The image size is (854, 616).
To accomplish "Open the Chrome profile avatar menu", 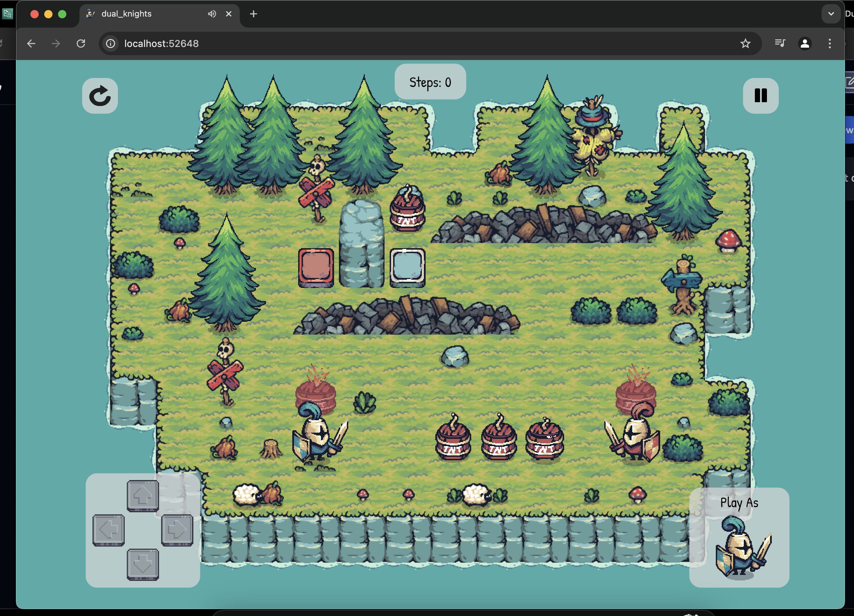I will point(805,44).
